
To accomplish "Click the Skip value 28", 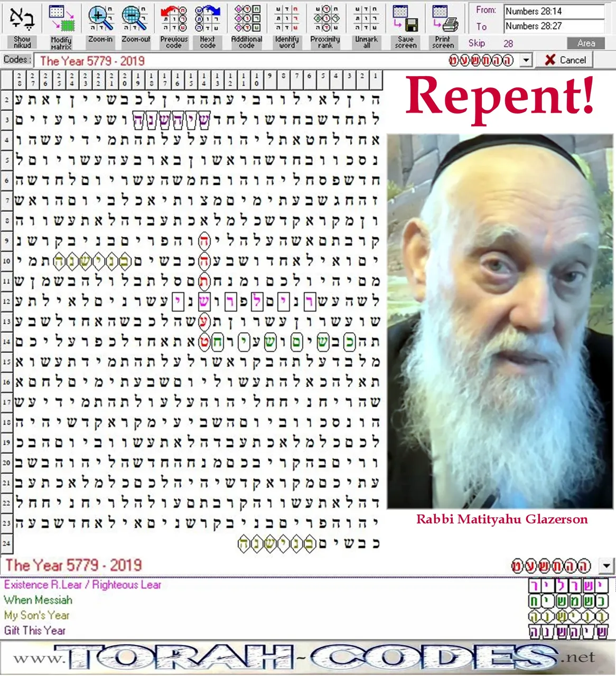I will coord(508,44).
